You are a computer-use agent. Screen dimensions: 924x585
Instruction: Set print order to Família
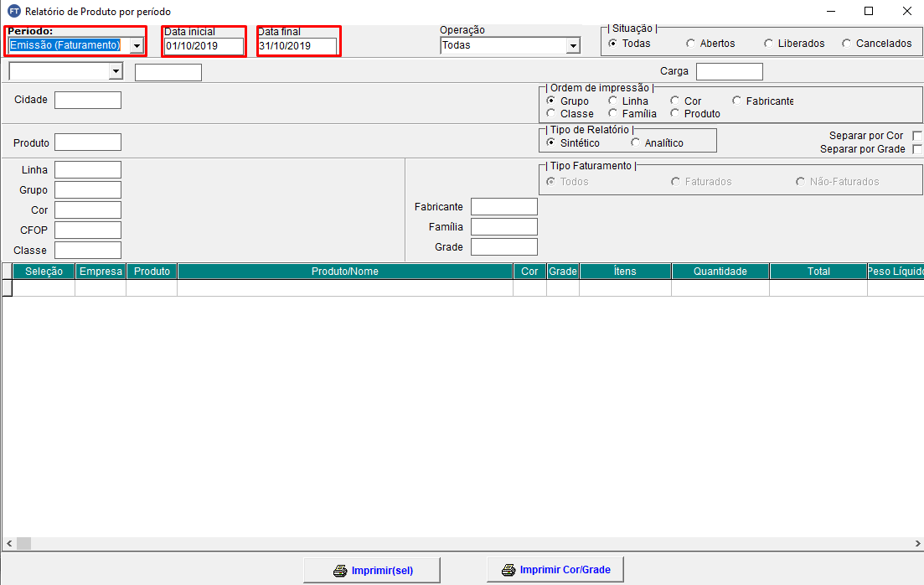pos(613,112)
